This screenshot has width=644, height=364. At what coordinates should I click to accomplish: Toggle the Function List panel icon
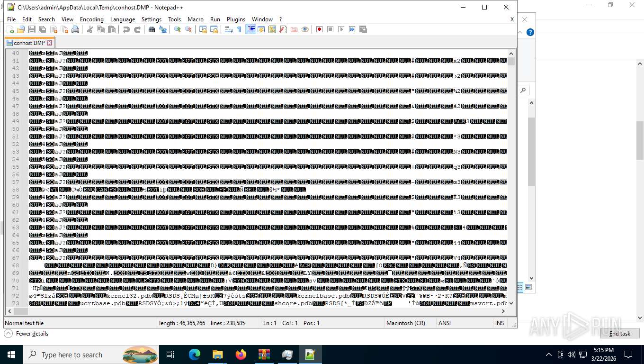pos(283,29)
